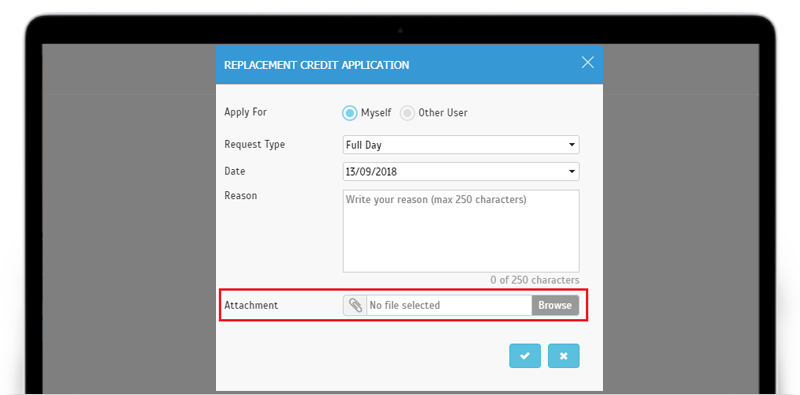
Task: Click the "No file selected" field
Action: click(x=449, y=305)
